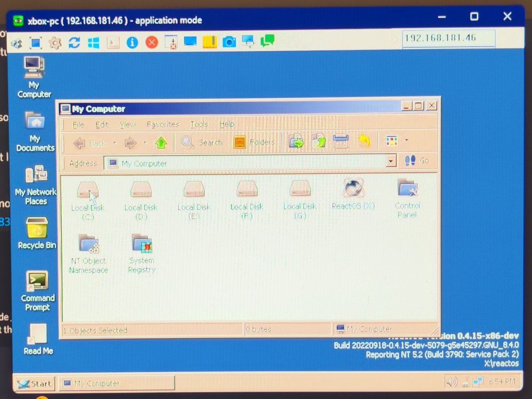Select Local Disk (F:)
This screenshot has width=532, height=399.
247,200
